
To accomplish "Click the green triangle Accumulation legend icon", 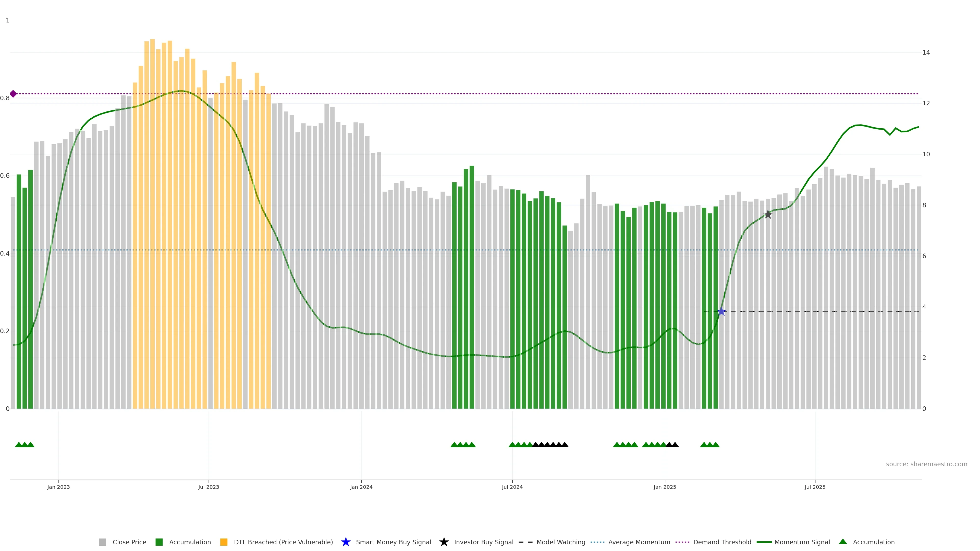I will [843, 542].
